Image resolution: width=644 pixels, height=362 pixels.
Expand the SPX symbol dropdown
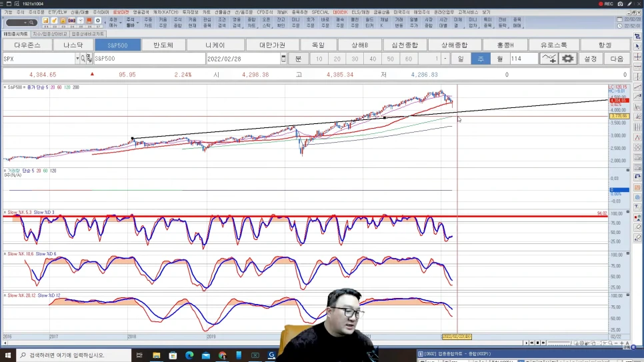pyautogui.click(x=77, y=59)
